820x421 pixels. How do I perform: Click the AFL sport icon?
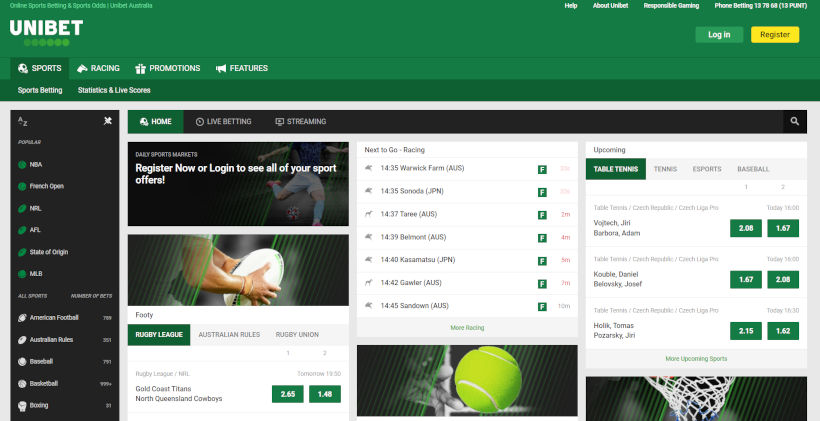click(22, 230)
